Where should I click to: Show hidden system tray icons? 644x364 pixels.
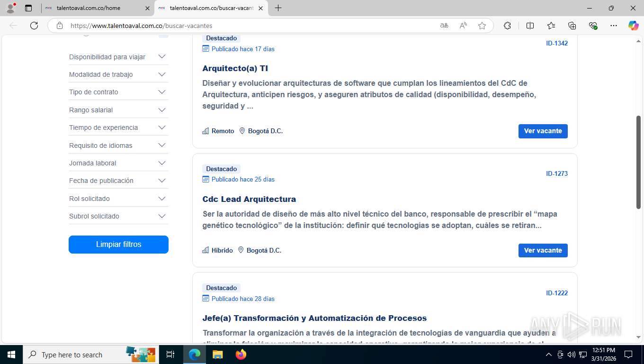[x=549, y=355]
